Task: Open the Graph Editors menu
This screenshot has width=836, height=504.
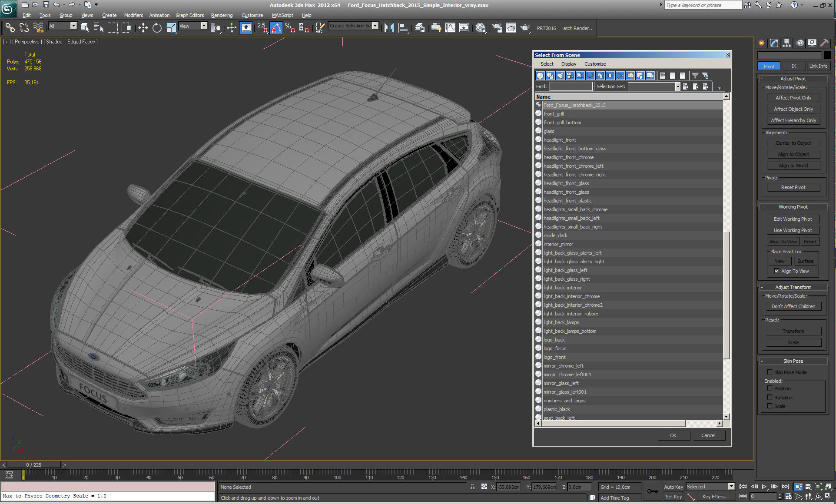Action: [x=189, y=15]
